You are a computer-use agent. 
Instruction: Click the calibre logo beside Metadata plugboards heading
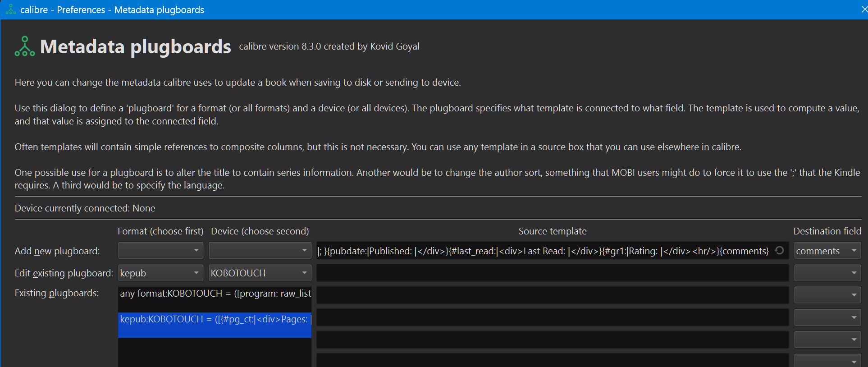[x=25, y=46]
